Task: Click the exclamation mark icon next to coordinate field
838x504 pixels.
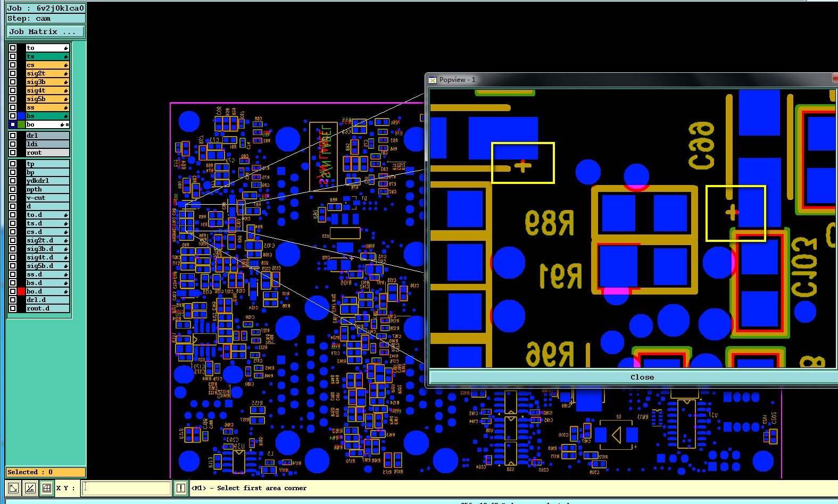Action: 181,488
